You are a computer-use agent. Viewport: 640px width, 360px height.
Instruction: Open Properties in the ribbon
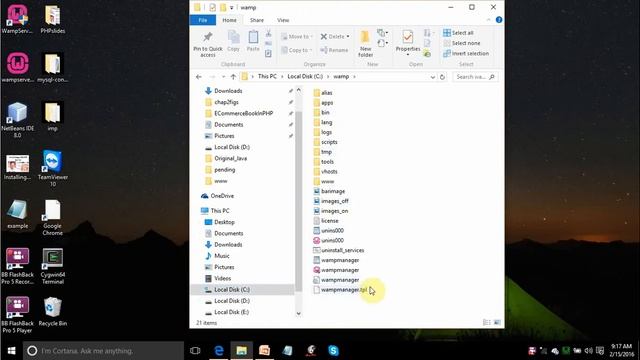tap(408, 43)
